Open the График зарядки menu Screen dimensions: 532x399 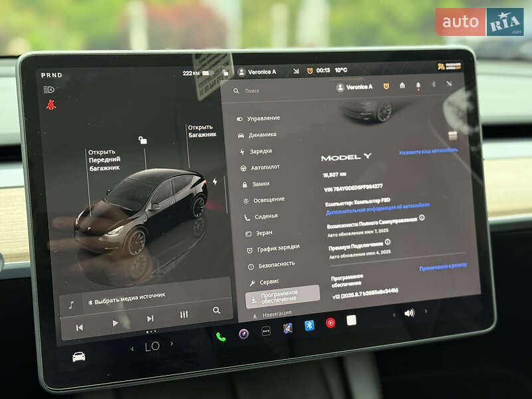[x=273, y=249]
